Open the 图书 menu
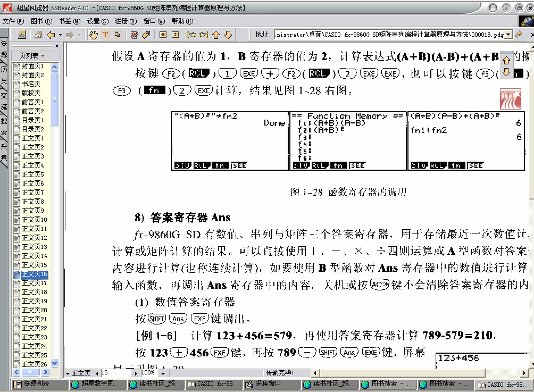Viewport: 534px width, 392px height. (41, 21)
